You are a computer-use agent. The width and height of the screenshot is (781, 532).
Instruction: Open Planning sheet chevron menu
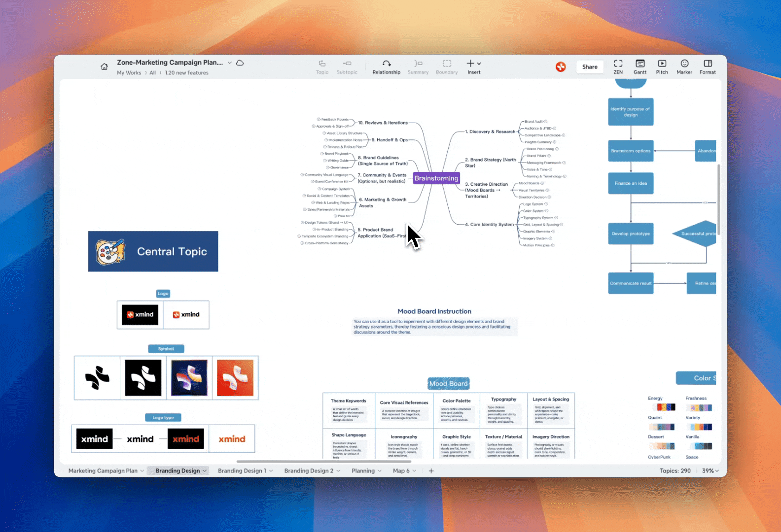tap(380, 471)
